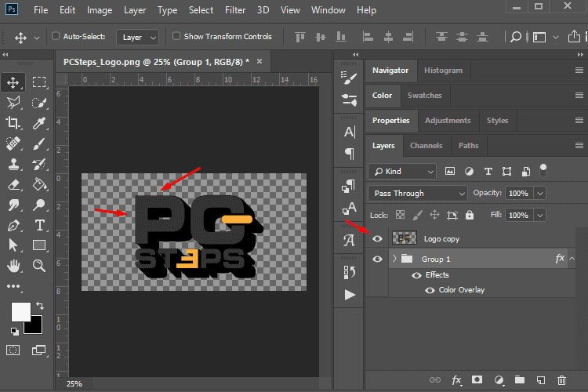Viewport: 588px width, 392px height.
Task: Add a layer mask
Action: point(477,379)
